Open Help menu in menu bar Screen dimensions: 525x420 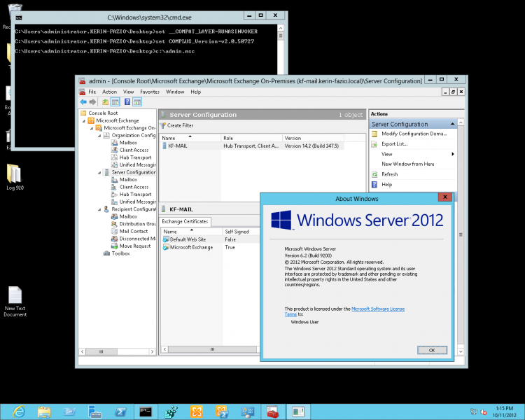(196, 92)
